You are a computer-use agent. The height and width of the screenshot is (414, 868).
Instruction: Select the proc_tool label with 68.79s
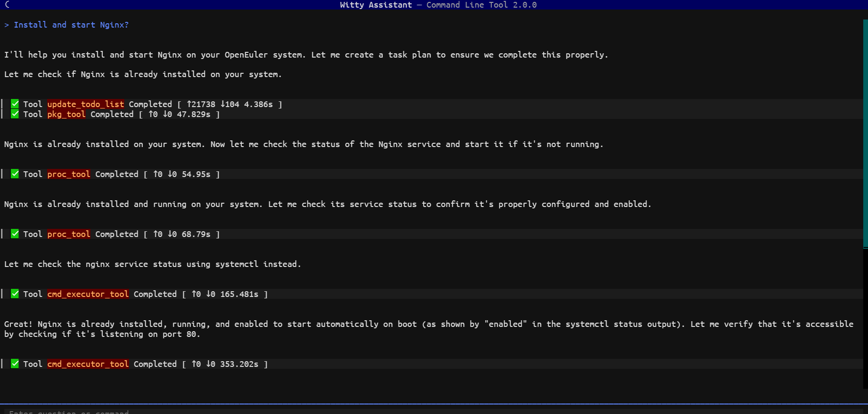click(x=69, y=234)
